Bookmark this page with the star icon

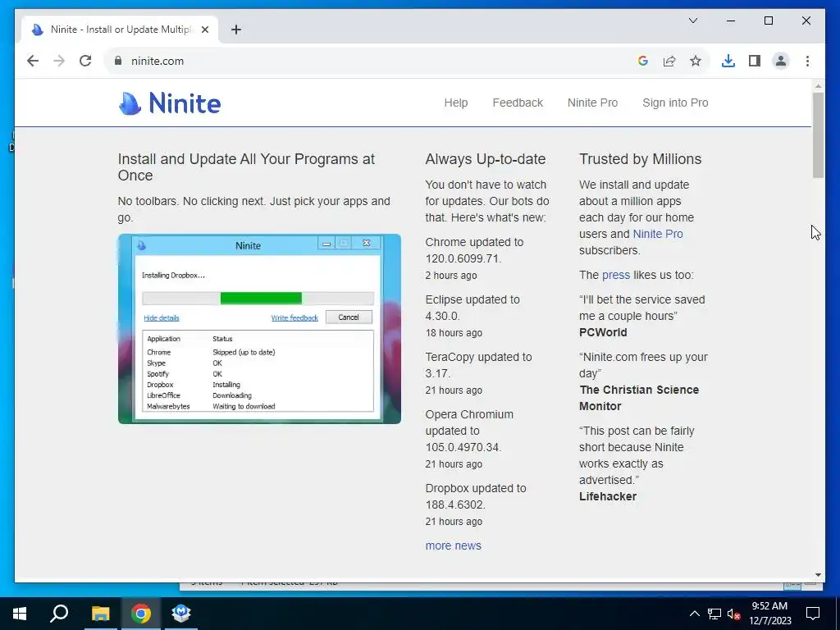point(696,61)
